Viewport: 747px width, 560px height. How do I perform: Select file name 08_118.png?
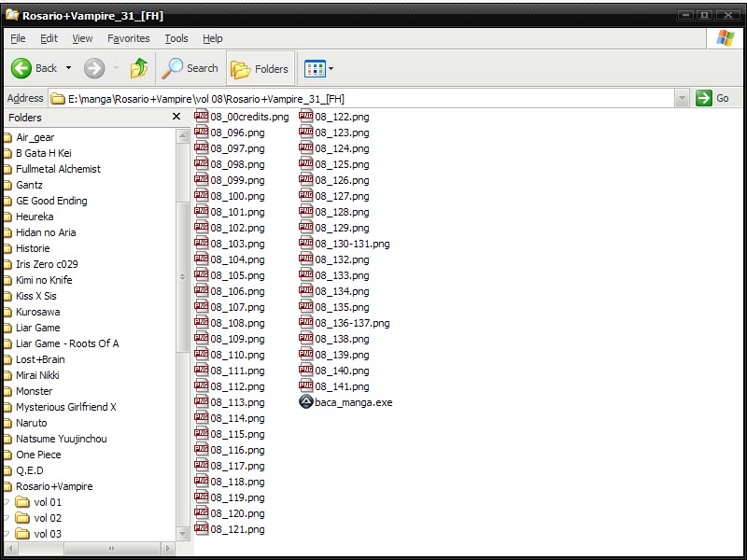[x=238, y=482]
